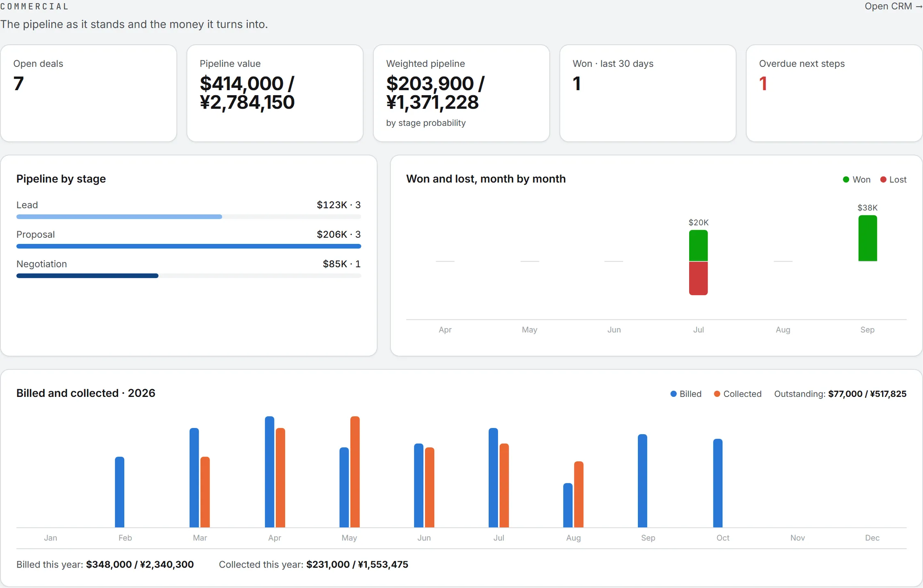Click the Mar billed blue bar
The image size is (923, 588).
[x=194, y=478]
